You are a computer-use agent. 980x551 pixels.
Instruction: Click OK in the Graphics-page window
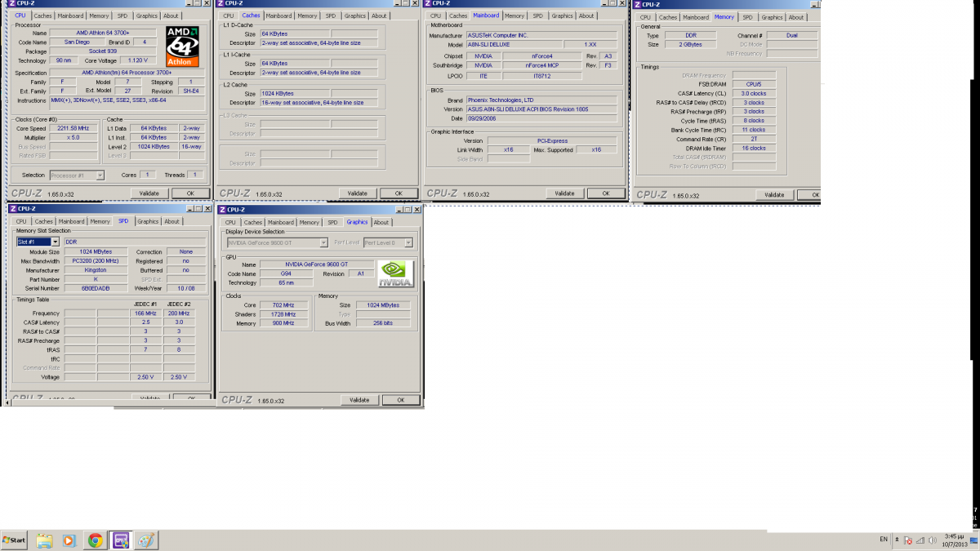[401, 400]
